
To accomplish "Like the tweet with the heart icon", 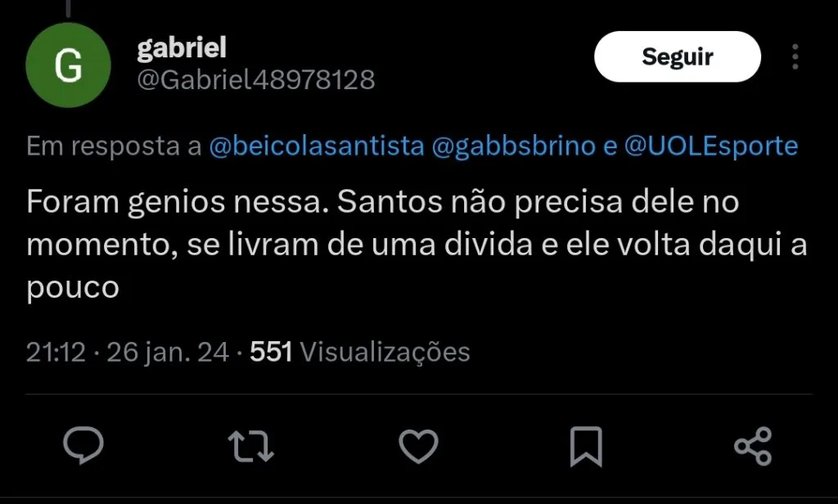I will point(418,447).
